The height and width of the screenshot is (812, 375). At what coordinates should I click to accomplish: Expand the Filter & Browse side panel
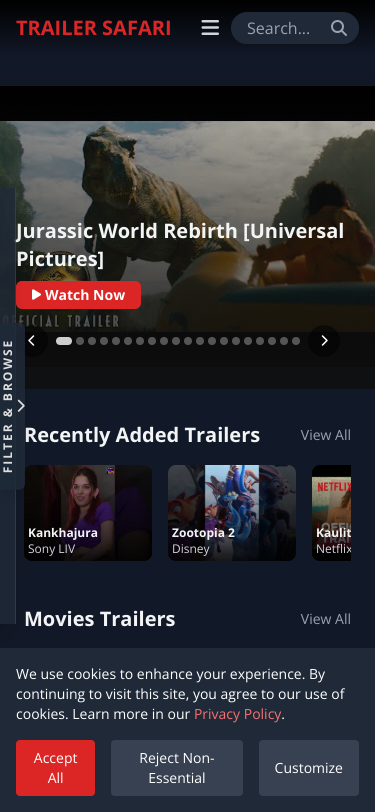pos(12,406)
